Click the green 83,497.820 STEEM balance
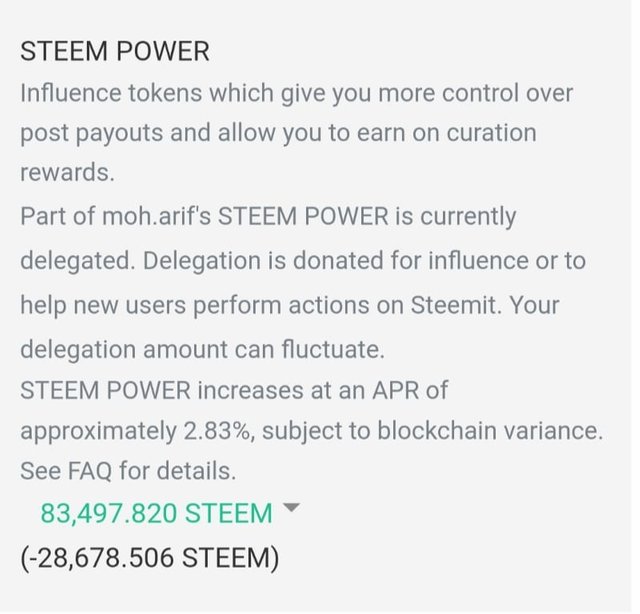This screenshot has height=614, width=640. click(156, 513)
